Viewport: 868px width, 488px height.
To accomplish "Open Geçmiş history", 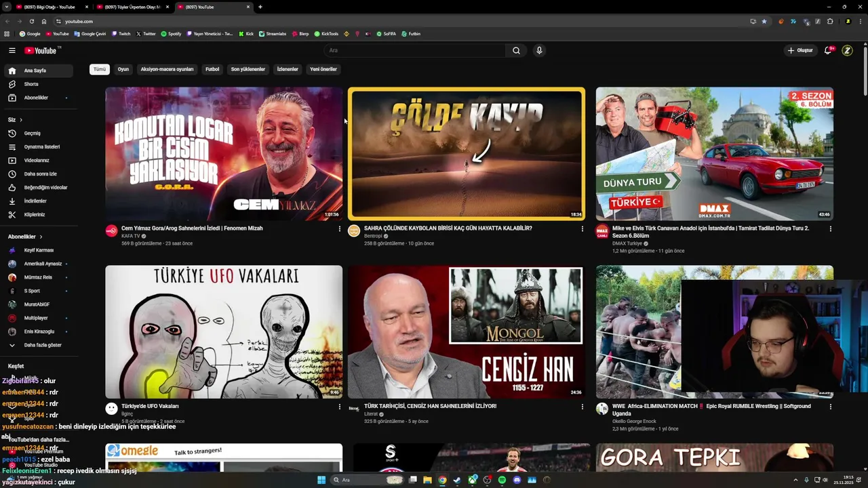I will (x=39, y=134).
